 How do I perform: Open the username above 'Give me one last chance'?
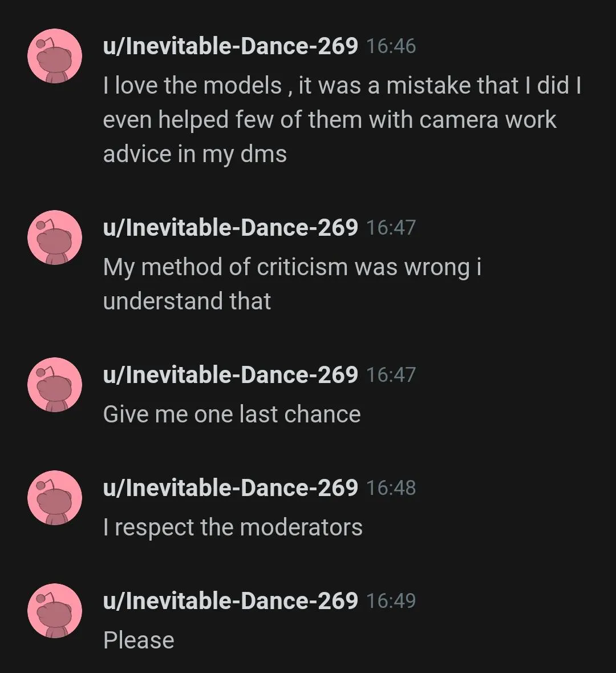[230, 375]
